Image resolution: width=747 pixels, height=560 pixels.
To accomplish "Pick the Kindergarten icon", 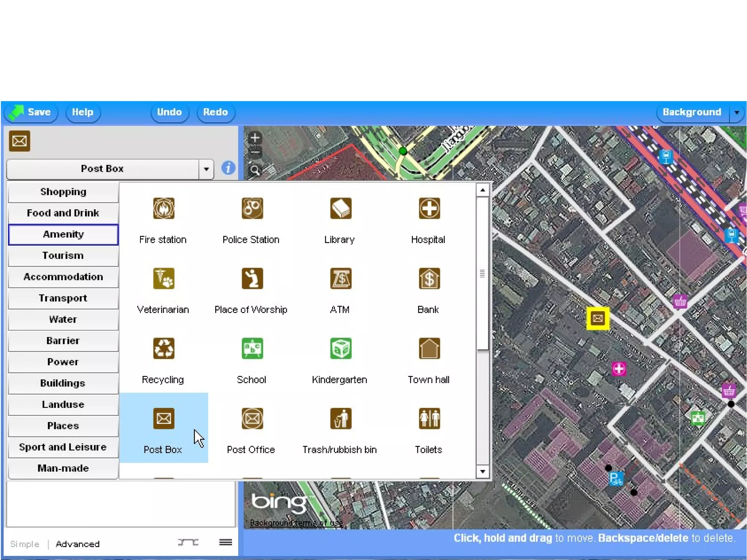I will (341, 348).
